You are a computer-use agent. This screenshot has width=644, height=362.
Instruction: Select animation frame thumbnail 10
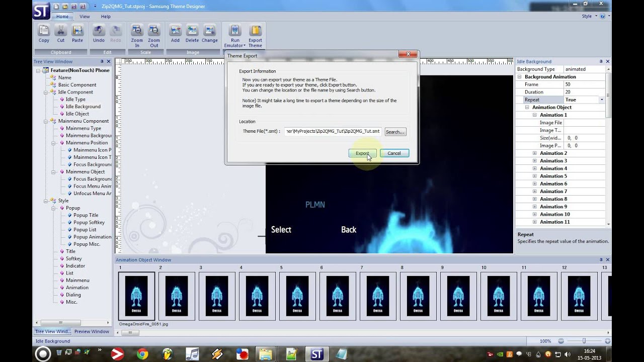[499, 296]
